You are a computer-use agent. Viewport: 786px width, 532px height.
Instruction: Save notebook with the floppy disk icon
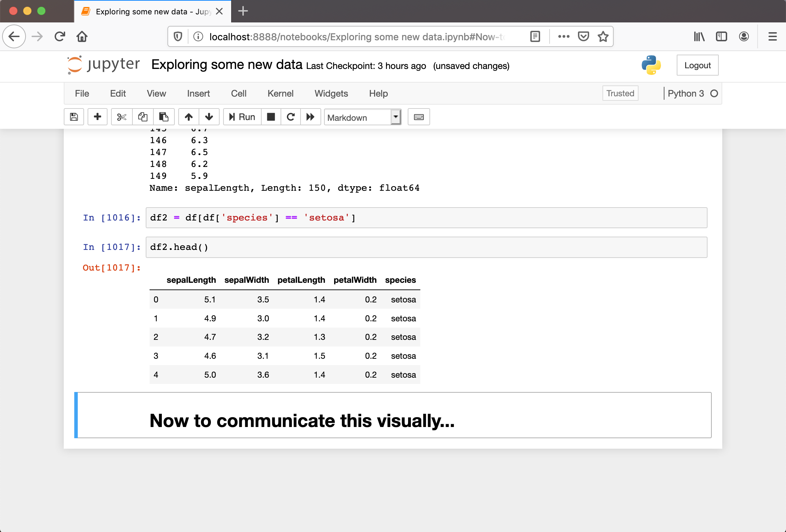(x=74, y=117)
